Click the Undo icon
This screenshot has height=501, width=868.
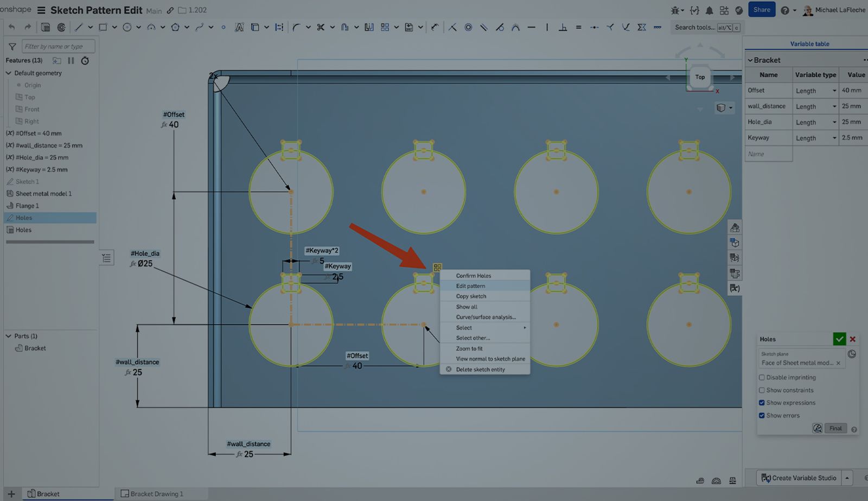click(11, 27)
